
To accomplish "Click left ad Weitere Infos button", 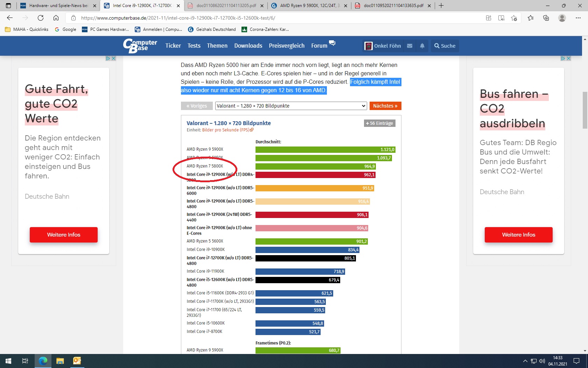I will coord(64,235).
